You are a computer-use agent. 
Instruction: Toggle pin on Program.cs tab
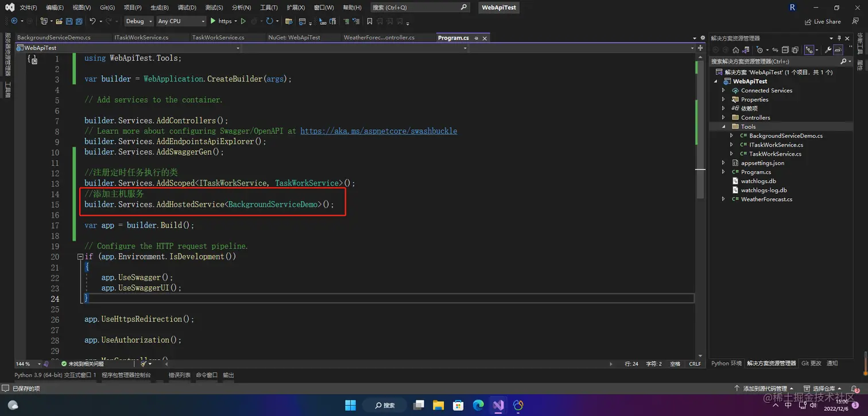pos(476,38)
